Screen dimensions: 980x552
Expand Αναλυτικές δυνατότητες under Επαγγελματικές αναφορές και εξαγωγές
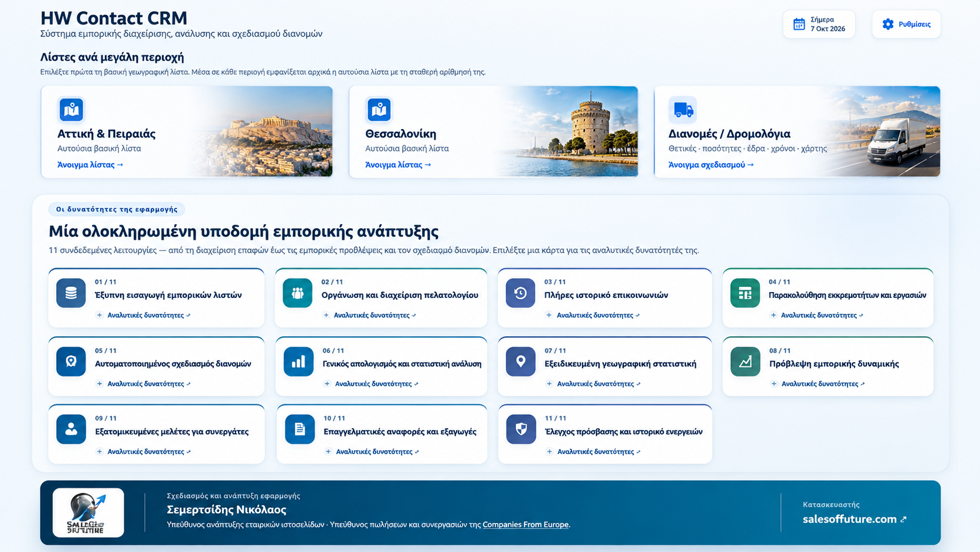[372, 452]
